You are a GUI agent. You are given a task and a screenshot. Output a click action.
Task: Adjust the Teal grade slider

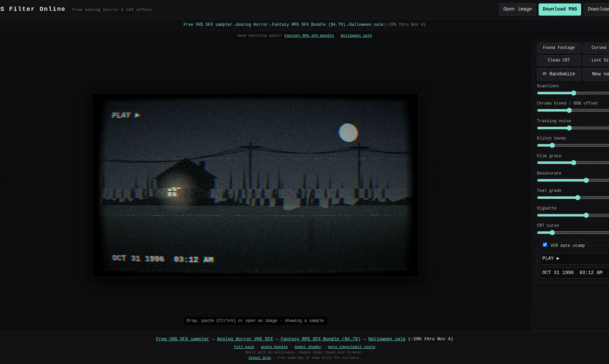coord(573,197)
